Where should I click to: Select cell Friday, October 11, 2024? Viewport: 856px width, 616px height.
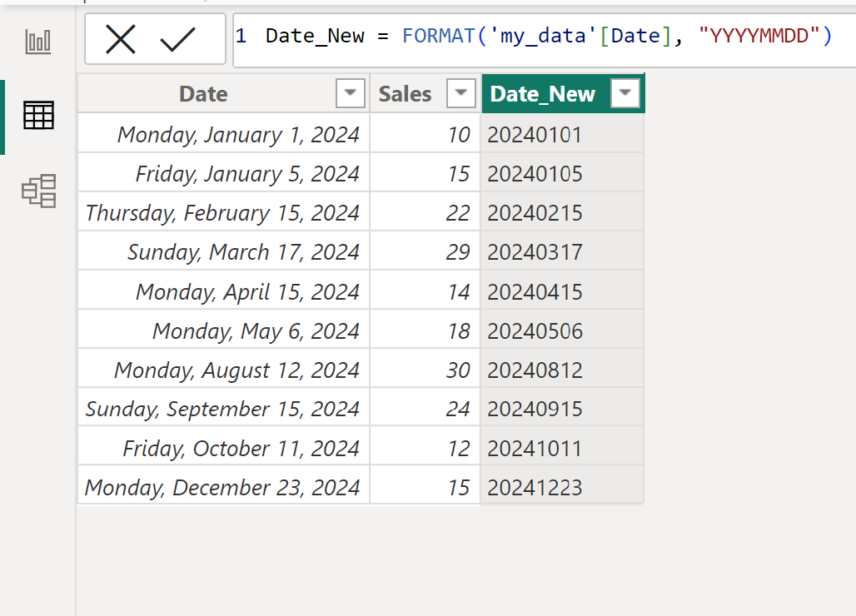coord(224,449)
